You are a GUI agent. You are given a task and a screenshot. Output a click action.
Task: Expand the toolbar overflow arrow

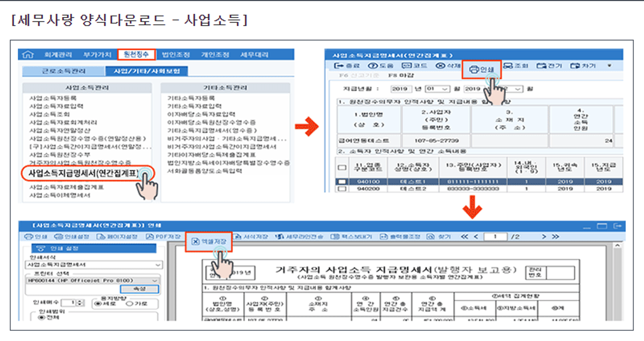click(609, 65)
